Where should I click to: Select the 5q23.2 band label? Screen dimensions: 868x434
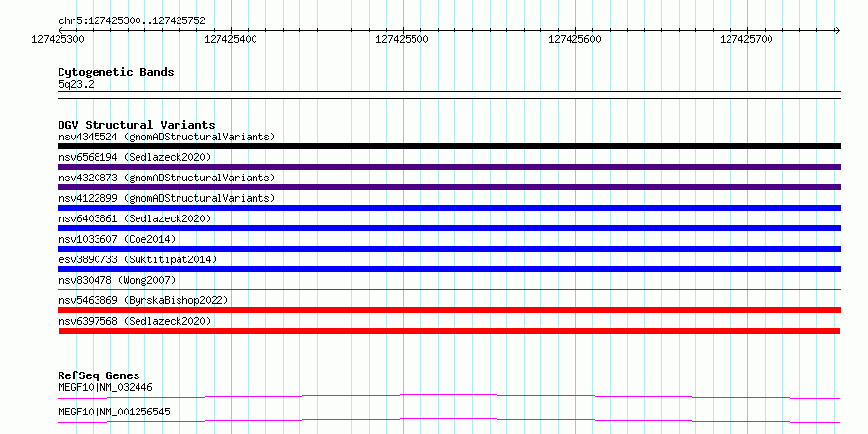76,84
